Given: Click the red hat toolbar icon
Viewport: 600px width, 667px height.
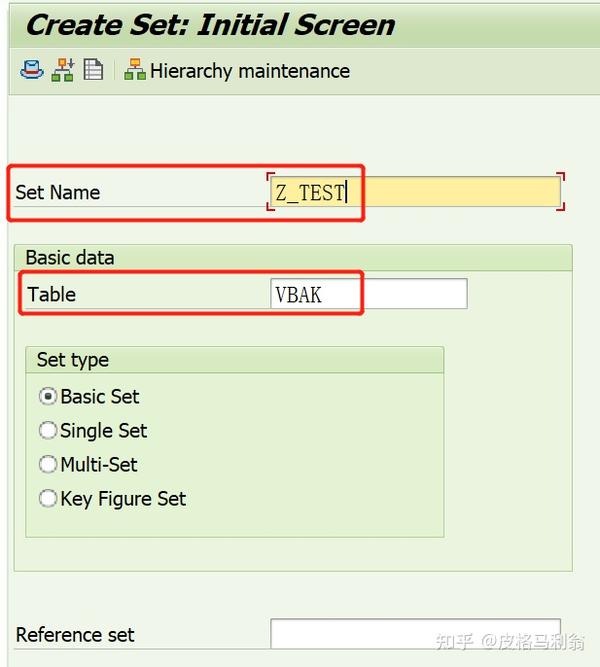Looking at the screenshot, I should [x=32, y=70].
